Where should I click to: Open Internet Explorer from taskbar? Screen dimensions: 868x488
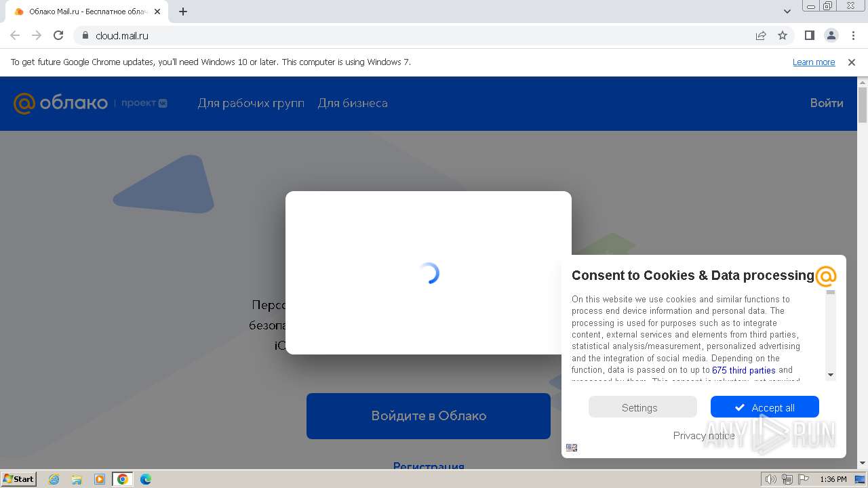[x=54, y=479]
